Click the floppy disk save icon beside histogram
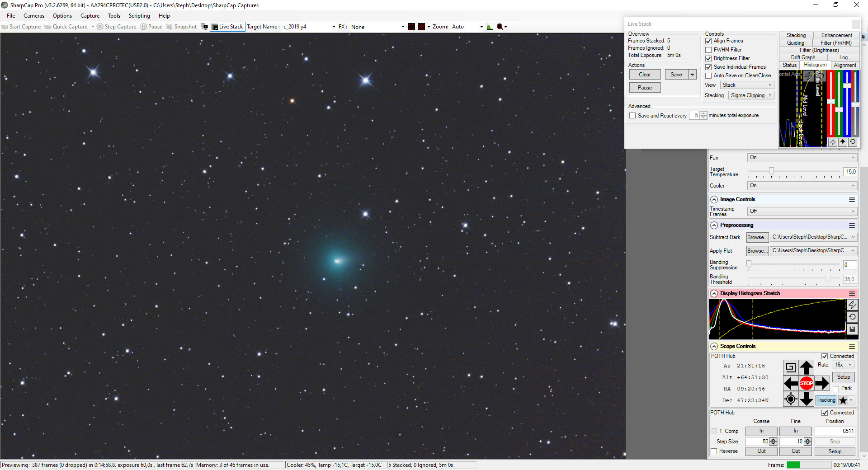The width and height of the screenshot is (868, 470). [852, 329]
